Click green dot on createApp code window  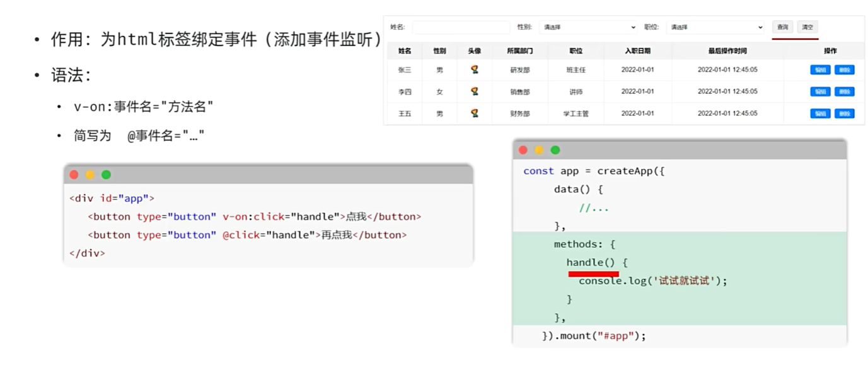pyautogui.click(x=555, y=150)
